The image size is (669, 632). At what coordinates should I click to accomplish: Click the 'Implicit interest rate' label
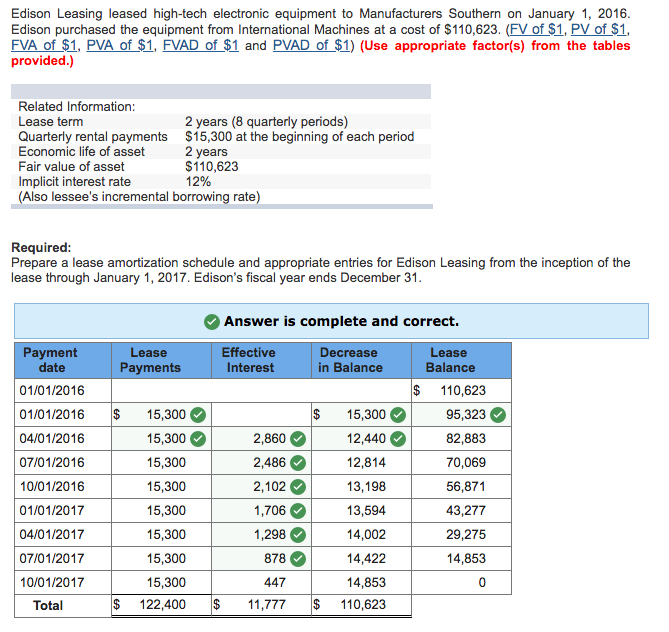(75, 181)
